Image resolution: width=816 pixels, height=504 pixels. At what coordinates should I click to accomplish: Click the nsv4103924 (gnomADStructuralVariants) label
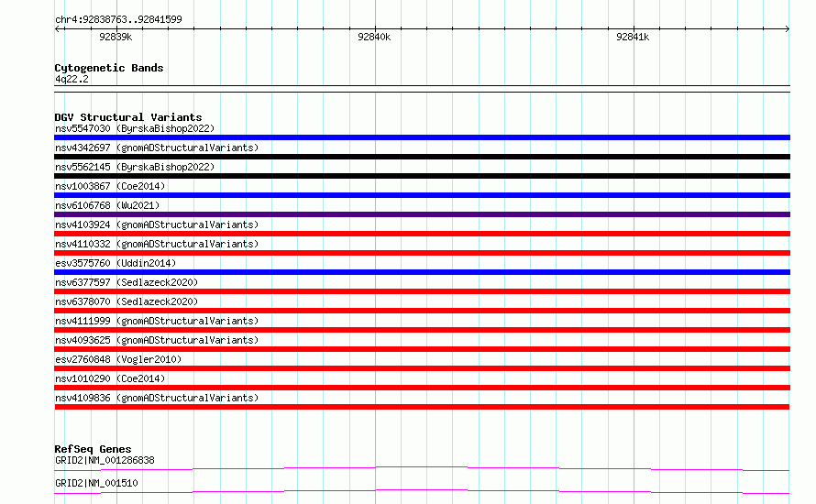[157, 225]
